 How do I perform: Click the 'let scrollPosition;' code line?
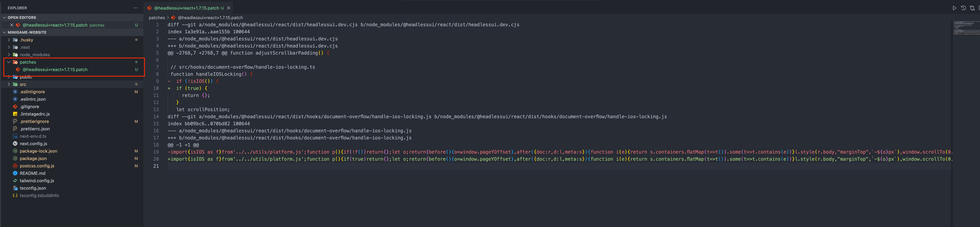tap(203, 110)
